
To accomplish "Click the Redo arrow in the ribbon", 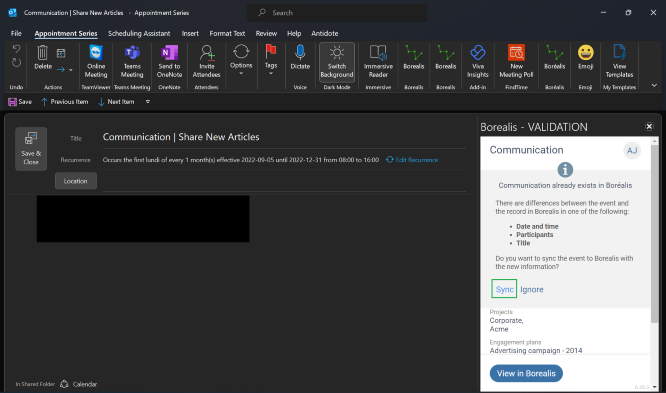I will [x=16, y=63].
